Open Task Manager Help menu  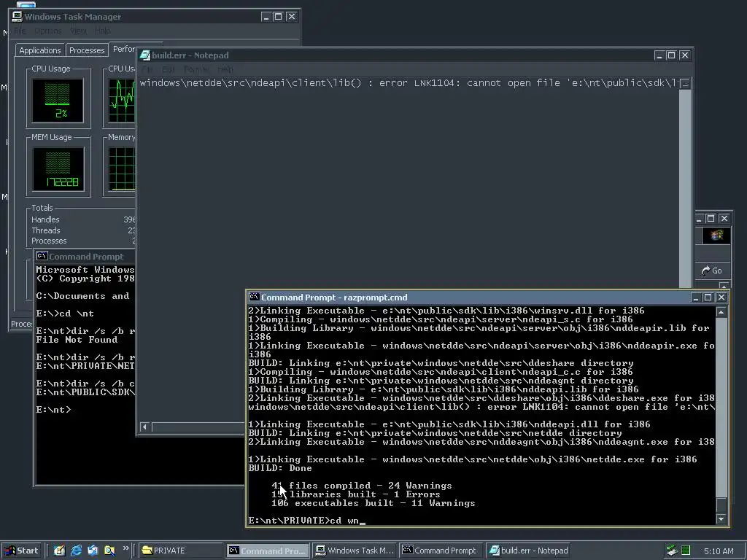tap(102, 31)
